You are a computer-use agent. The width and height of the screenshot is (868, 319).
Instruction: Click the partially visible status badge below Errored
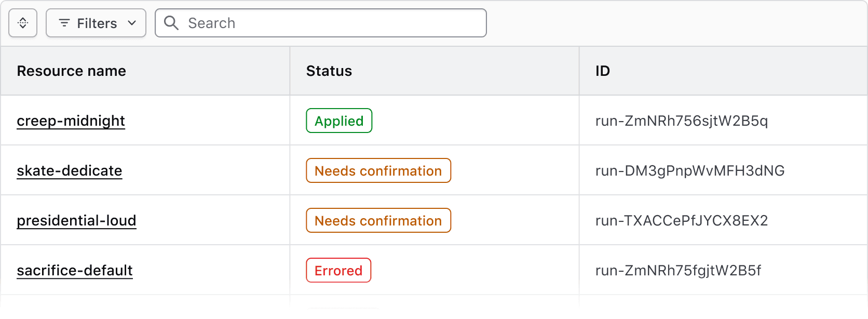click(x=342, y=314)
